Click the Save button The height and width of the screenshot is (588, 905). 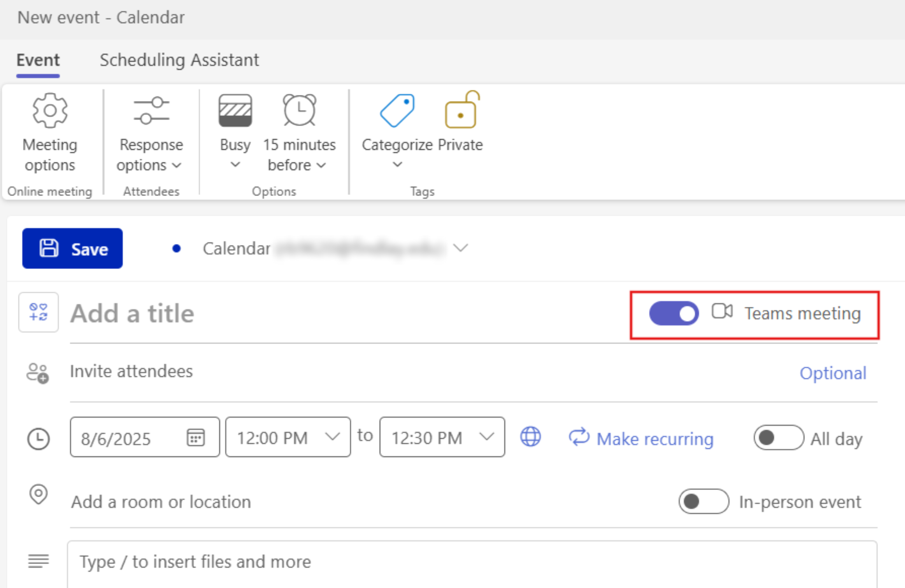click(x=72, y=248)
